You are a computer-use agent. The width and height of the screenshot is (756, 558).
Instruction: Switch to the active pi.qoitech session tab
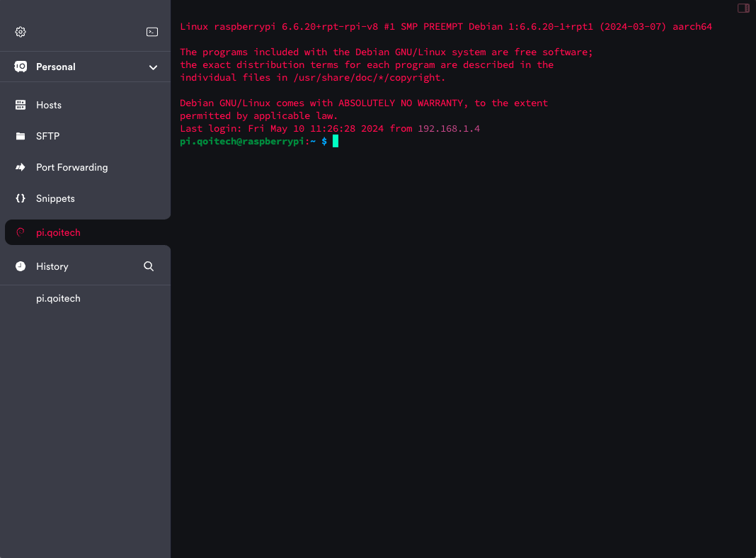click(58, 232)
